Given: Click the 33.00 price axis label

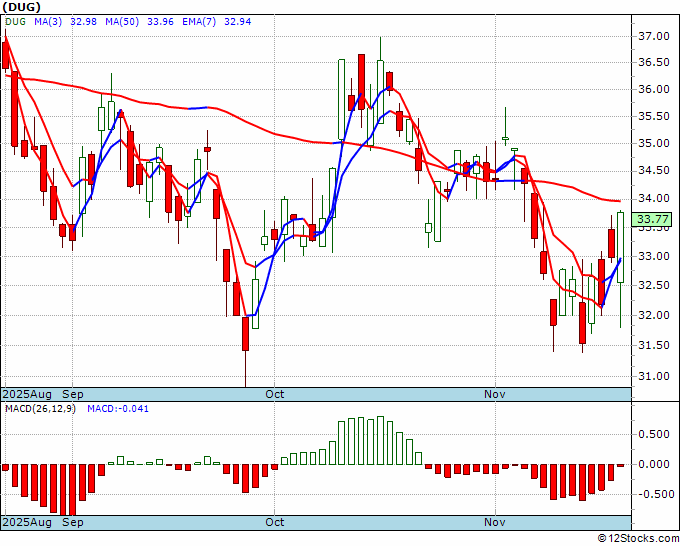Looking at the screenshot, I should click(x=654, y=256).
